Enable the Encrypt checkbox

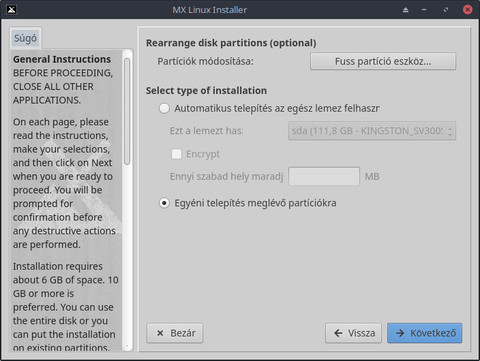tap(176, 154)
